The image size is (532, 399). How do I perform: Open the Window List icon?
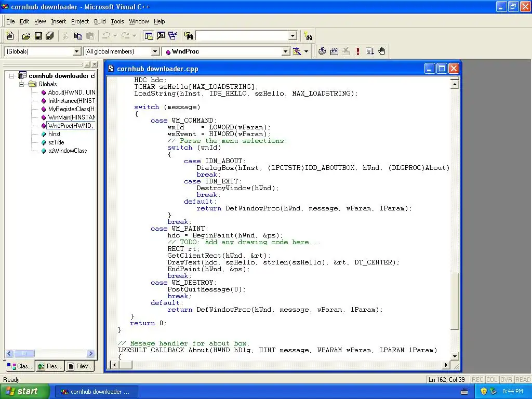(x=172, y=36)
